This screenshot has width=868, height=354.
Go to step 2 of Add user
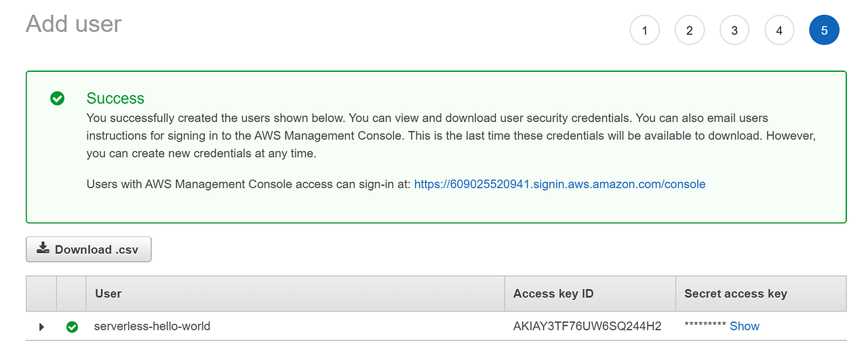[x=690, y=31]
